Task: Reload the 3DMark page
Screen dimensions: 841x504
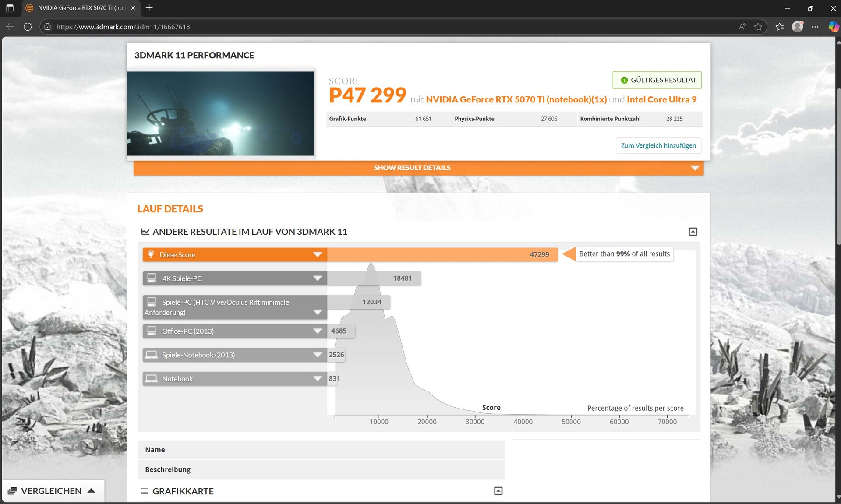Action: tap(28, 27)
